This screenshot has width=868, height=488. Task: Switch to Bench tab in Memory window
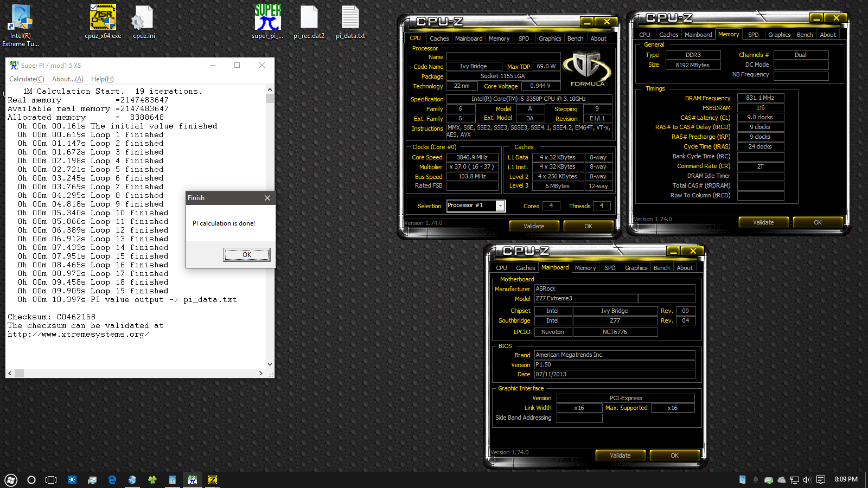tap(805, 35)
